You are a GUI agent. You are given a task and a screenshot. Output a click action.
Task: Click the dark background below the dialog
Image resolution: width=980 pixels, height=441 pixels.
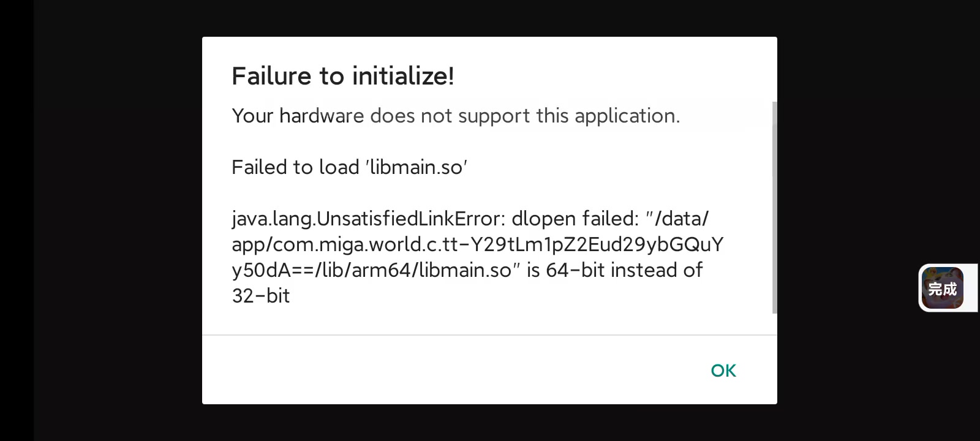tap(490, 424)
